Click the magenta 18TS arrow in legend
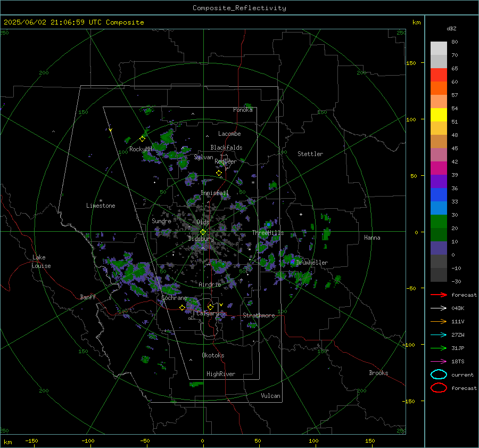The width and height of the screenshot is (479, 448). [439, 362]
